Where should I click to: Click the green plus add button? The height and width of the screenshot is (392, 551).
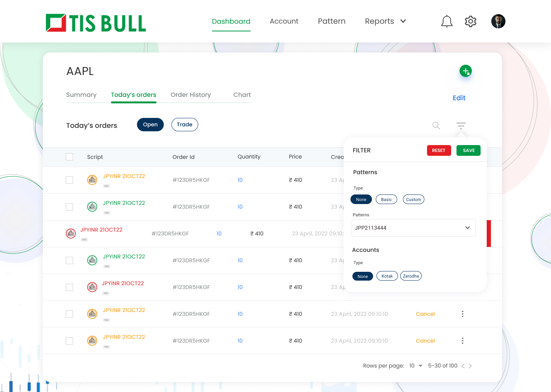pos(466,71)
